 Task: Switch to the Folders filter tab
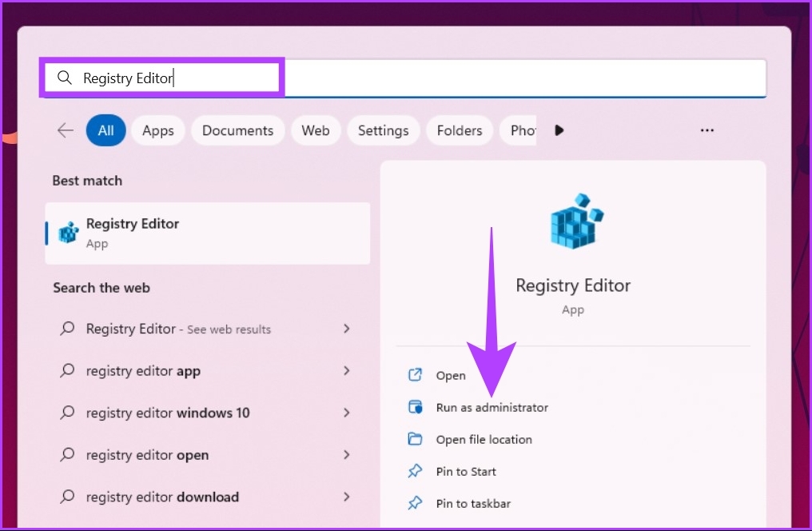460,130
